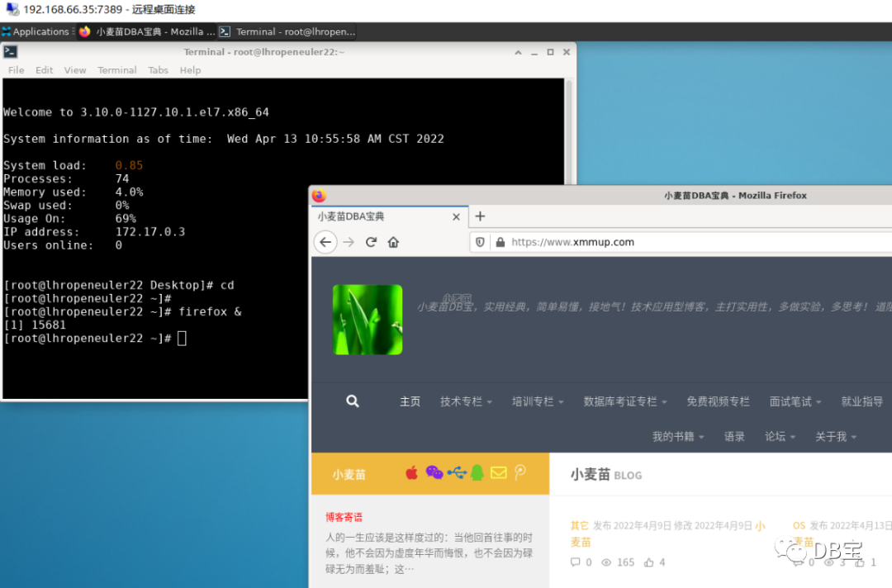Open the Applications menu in taskbar
Viewport: 892px width, 588px height.
pos(36,32)
